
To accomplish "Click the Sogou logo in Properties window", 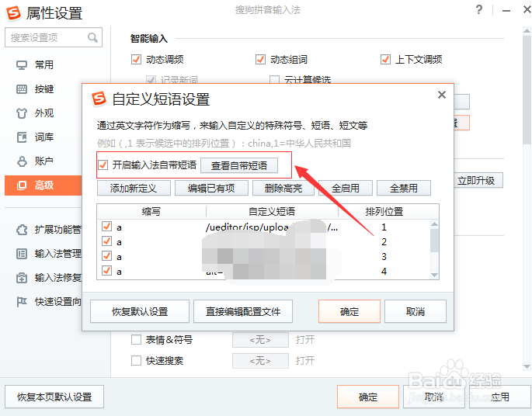I will tap(14, 13).
